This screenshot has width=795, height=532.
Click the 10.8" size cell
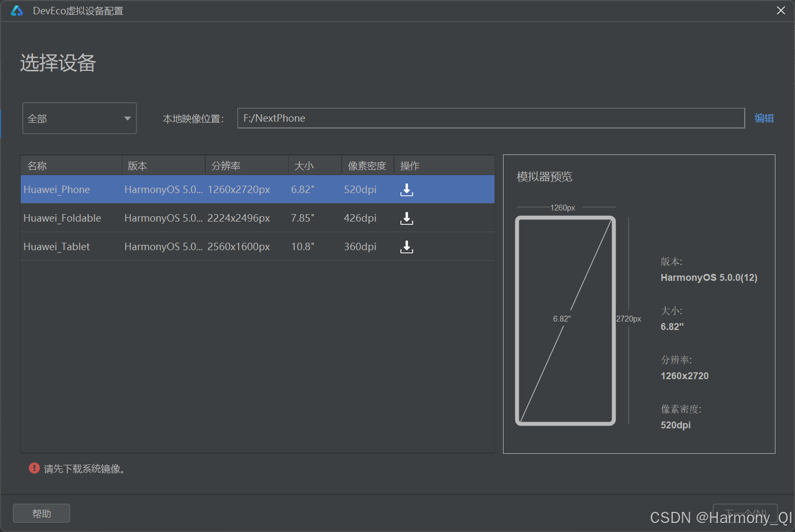(303, 246)
